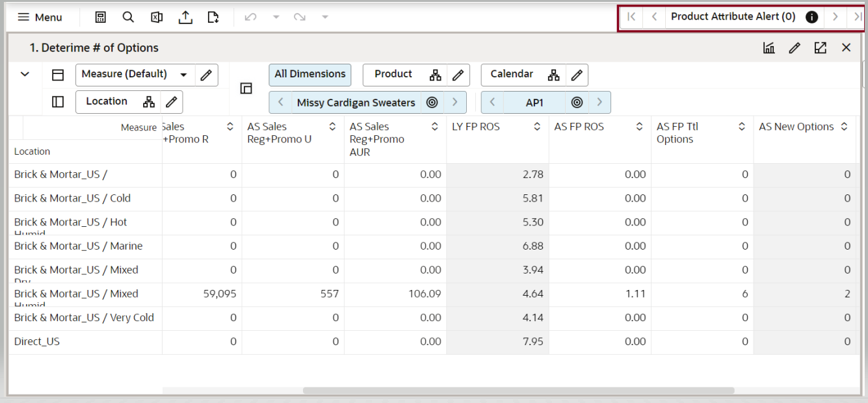Click the target icon beside Missy Cardigan Sweaters
The image size is (868, 403).
(x=432, y=103)
